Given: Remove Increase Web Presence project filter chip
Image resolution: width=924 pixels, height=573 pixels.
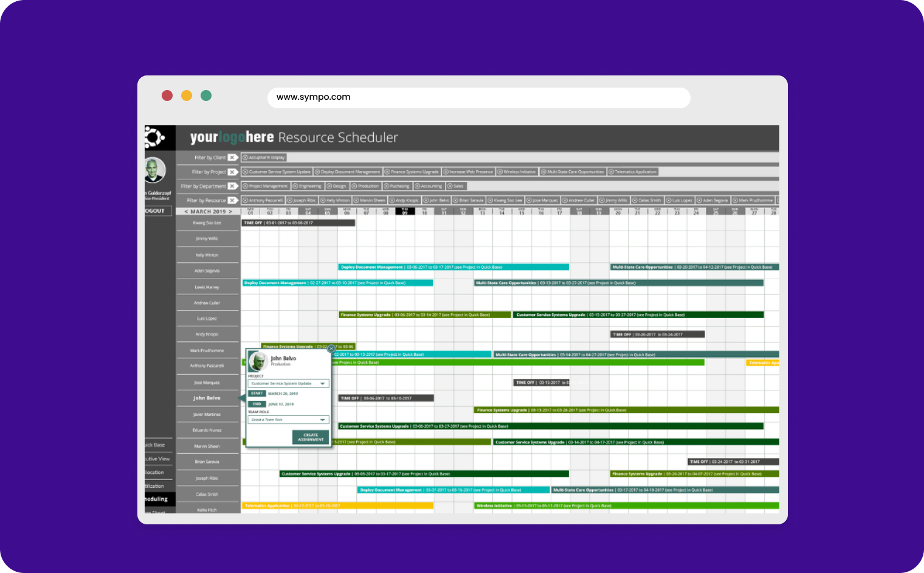Looking at the screenshot, I should (x=446, y=172).
